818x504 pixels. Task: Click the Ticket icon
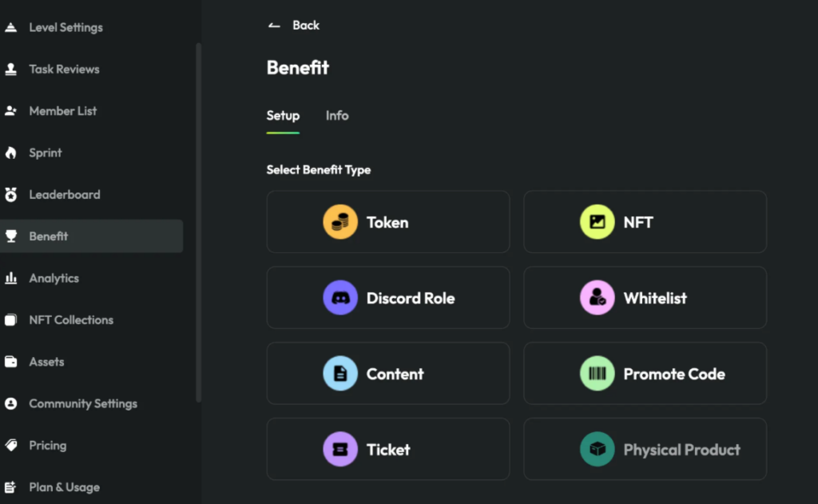(340, 450)
